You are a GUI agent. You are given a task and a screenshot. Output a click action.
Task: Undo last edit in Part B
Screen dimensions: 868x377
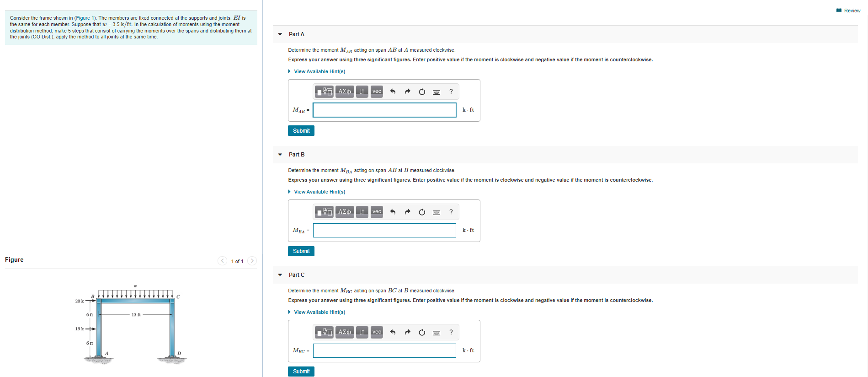(x=393, y=212)
